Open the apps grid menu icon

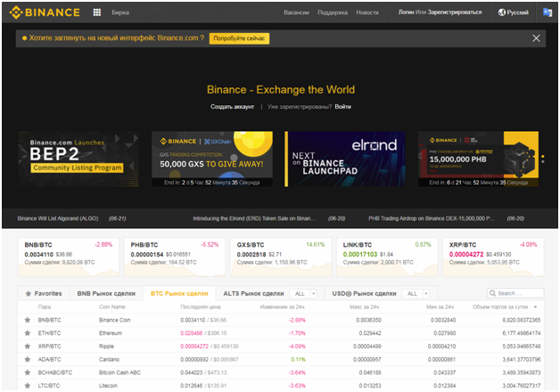coord(97,12)
